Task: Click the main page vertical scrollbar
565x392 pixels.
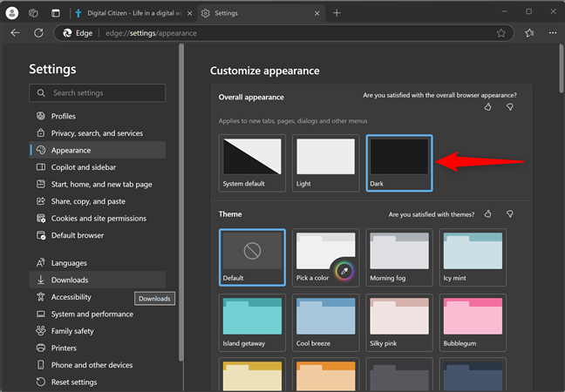Action: (561, 69)
